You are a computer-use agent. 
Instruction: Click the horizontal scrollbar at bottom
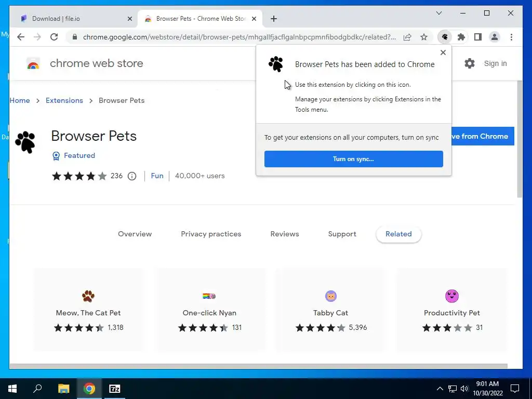(259, 366)
